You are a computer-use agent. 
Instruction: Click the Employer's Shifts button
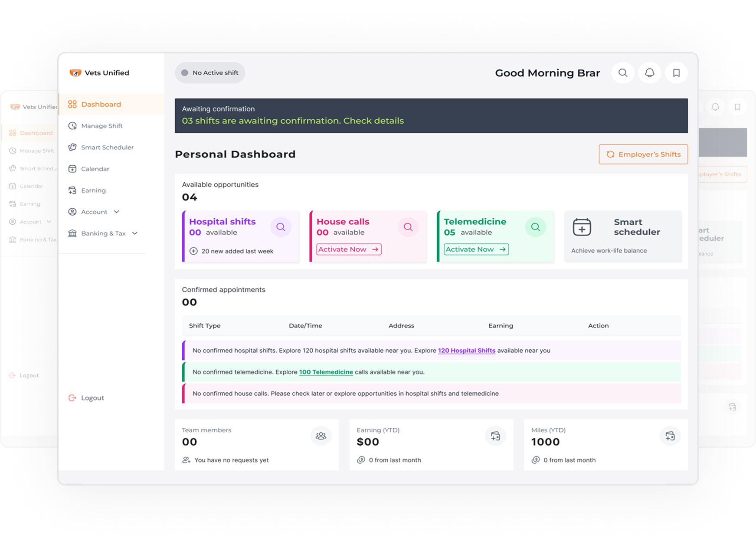tap(643, 154)
